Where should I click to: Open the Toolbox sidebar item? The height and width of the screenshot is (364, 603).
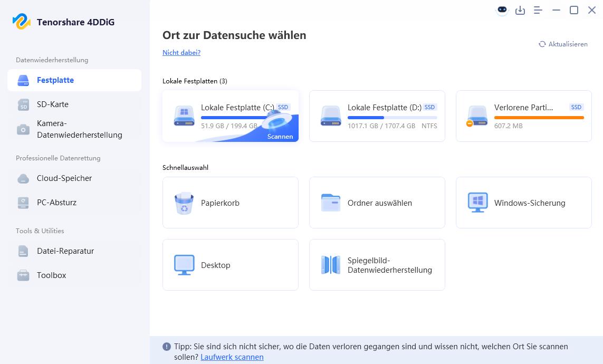[74, 275]
